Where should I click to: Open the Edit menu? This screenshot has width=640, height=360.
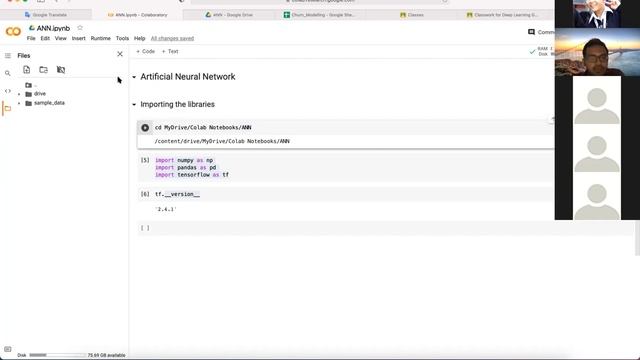point(45,38)
